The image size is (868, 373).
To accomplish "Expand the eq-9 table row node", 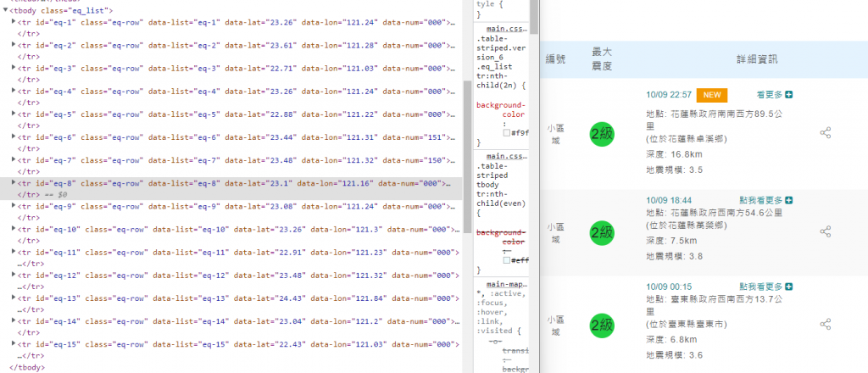I will (x=14, y=206).
